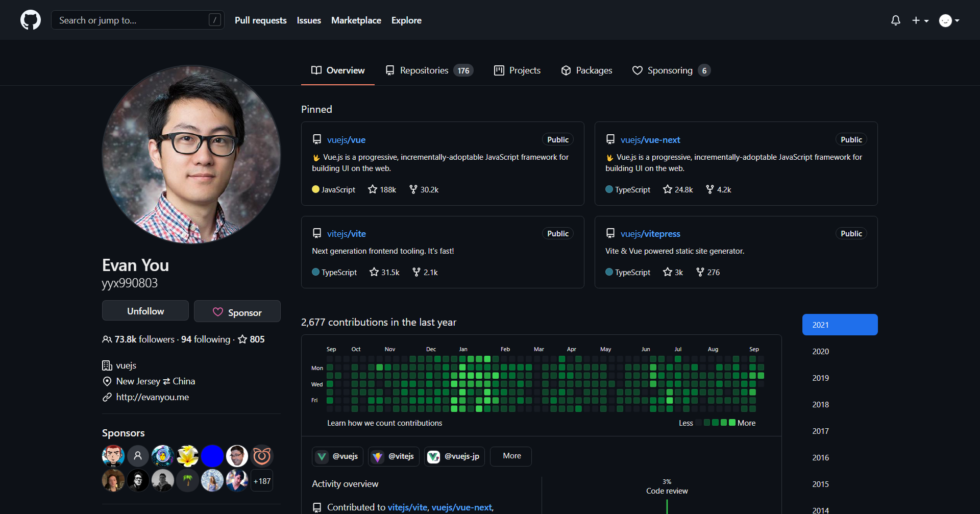Click Evan You's profile avatar picture
The height and width of the screenshot is (514, 980).
(x=191, y=154)
